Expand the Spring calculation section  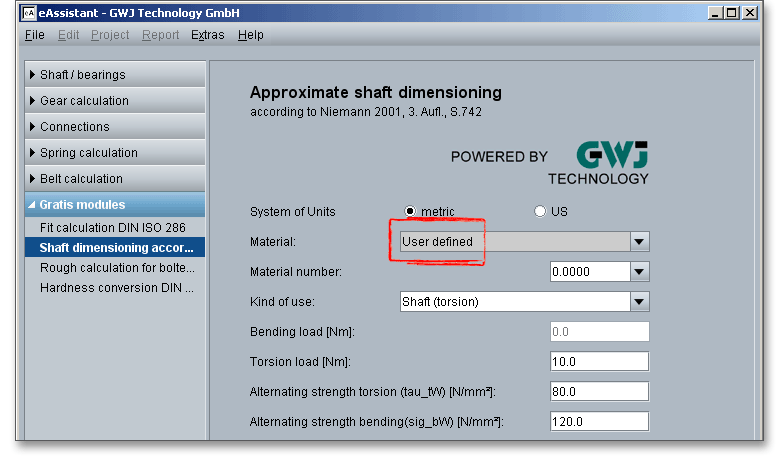114,153
